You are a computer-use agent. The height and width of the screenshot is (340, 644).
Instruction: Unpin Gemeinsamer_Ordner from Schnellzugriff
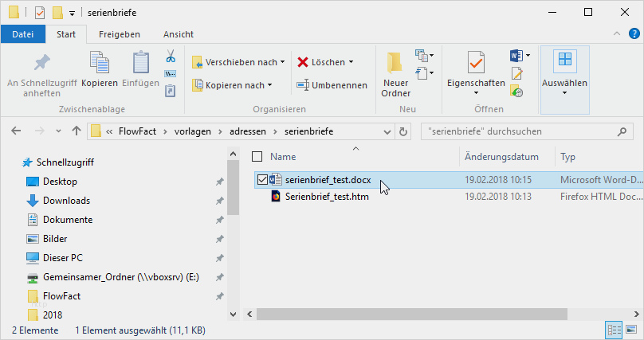tap(220, 277)
